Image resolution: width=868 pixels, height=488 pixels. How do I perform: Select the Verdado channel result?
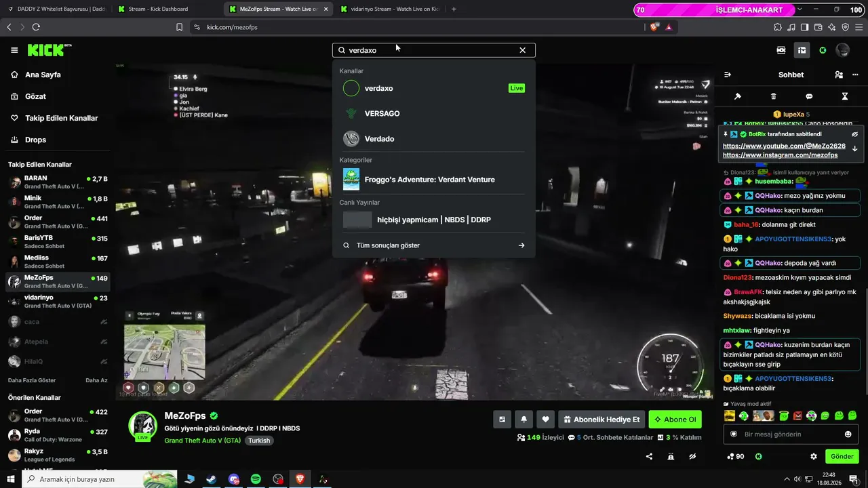pos(434,139)
